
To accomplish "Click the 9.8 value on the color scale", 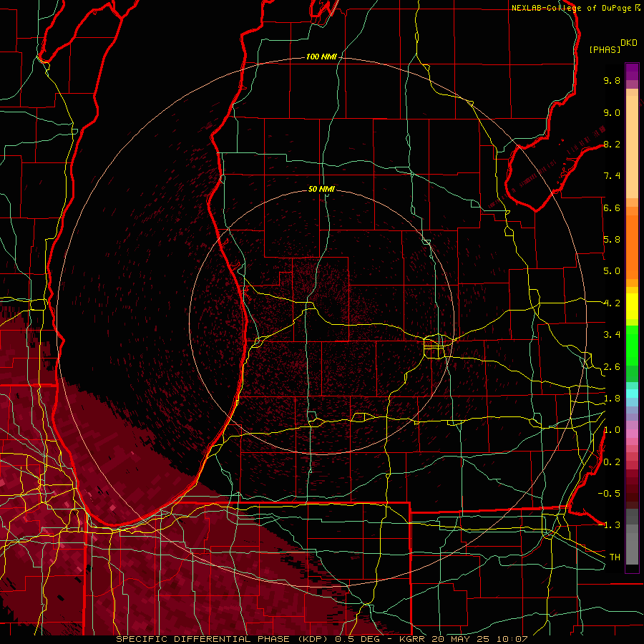I will (612, 80).
